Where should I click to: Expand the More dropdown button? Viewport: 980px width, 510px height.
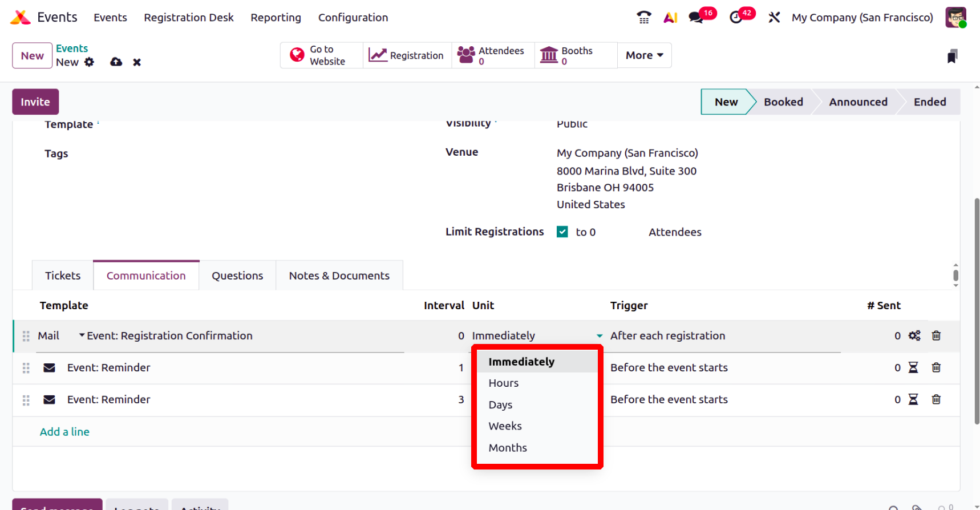pos(644,55)
